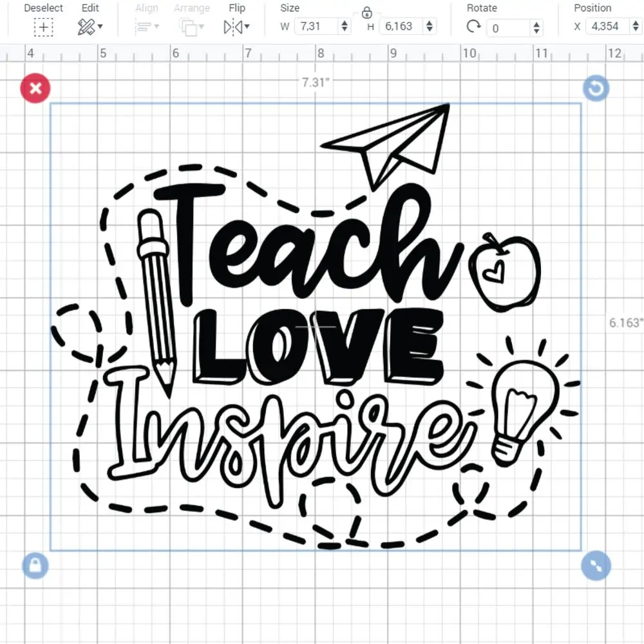Open the Flip dropdown
The width and height of the screenshot is (644, 644).
[247, 26]
